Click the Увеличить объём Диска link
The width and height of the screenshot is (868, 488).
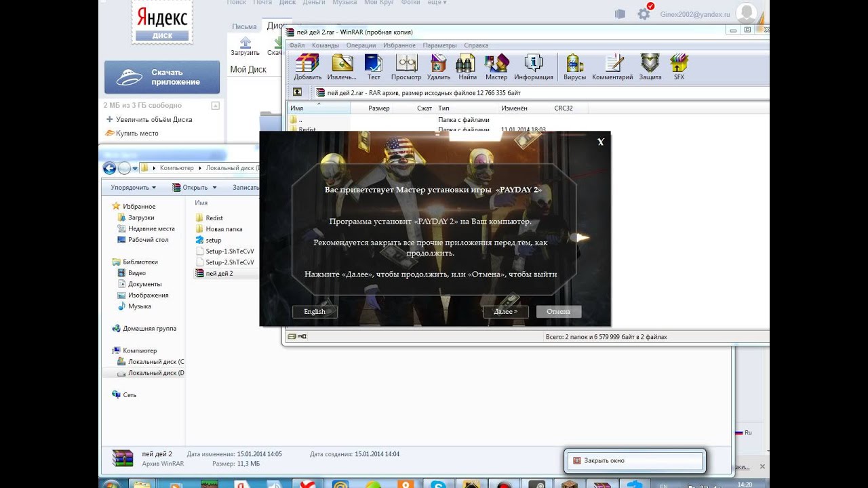pyautogui.click(x=154, y=119)
